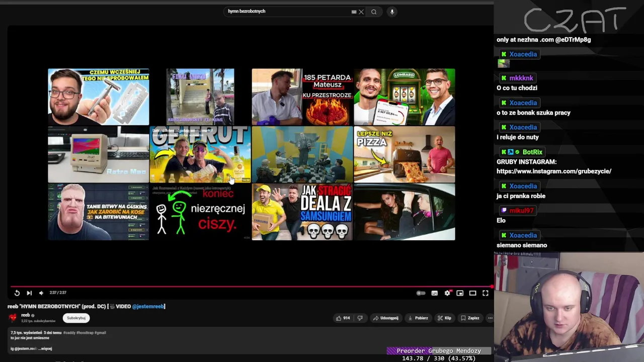Create a clip with Klip button
Screen dimensions: 644x362
click(x=444, y=318)
